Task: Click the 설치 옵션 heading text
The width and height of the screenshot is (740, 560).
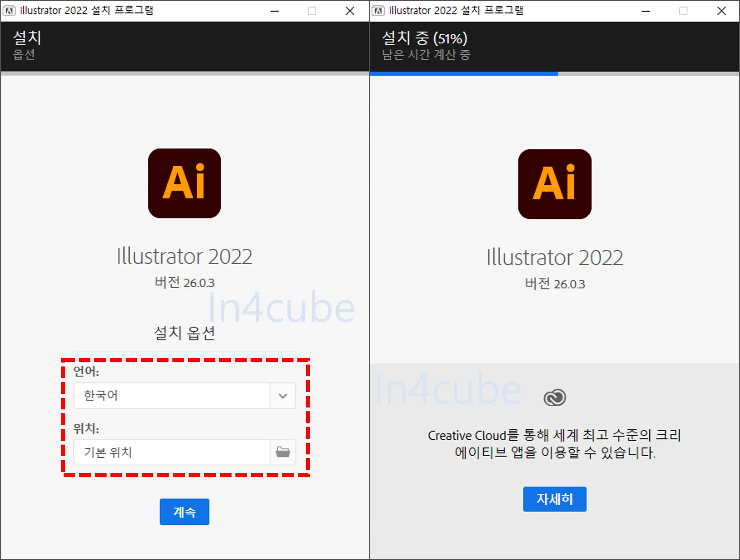Action: (x=184, y=333)
